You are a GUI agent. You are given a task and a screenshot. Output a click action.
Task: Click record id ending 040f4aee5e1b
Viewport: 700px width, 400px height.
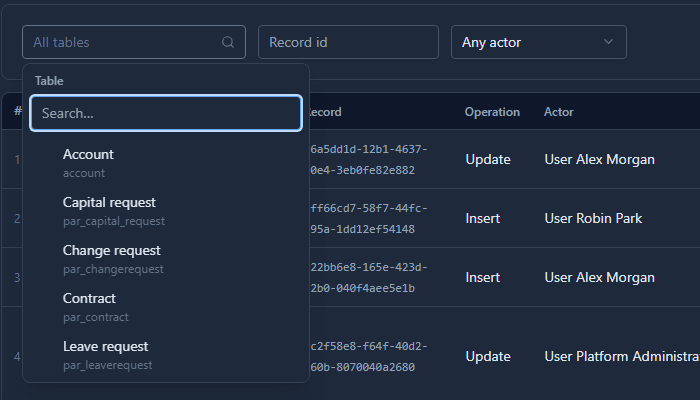369,278
